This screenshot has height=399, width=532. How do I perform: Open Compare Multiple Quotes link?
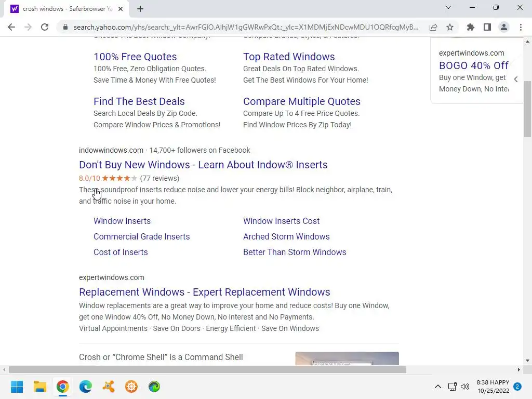click(302, 101)
